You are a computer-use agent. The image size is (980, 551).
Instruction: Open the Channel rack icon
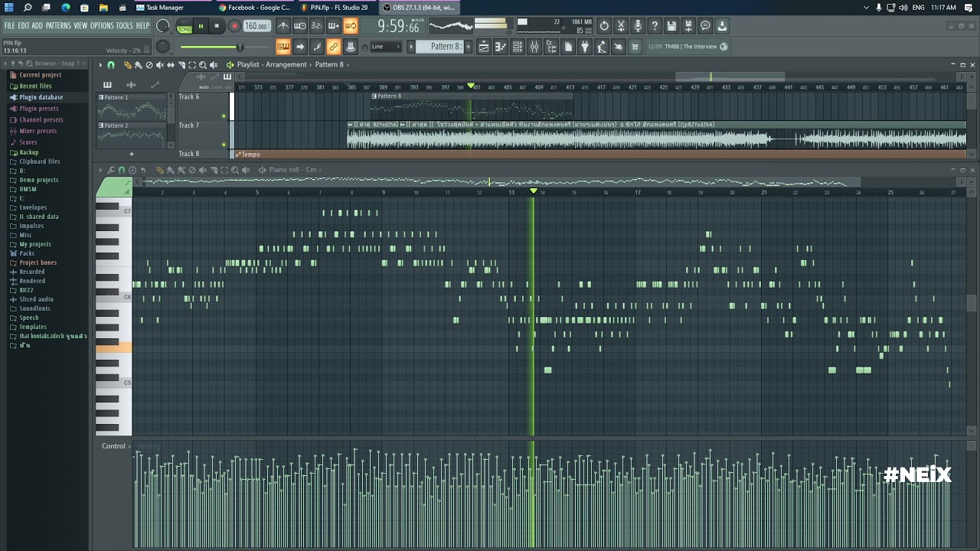tap(517, 47)
